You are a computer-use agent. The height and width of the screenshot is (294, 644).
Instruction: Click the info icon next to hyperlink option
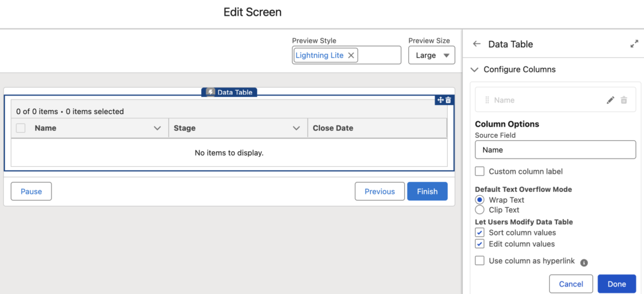(584, 263)
